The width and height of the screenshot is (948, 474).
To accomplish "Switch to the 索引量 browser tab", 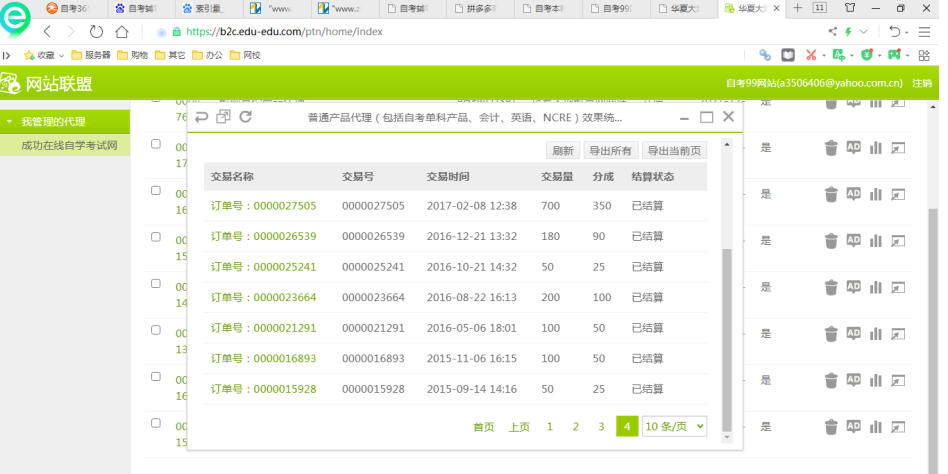I will [209, 8].
